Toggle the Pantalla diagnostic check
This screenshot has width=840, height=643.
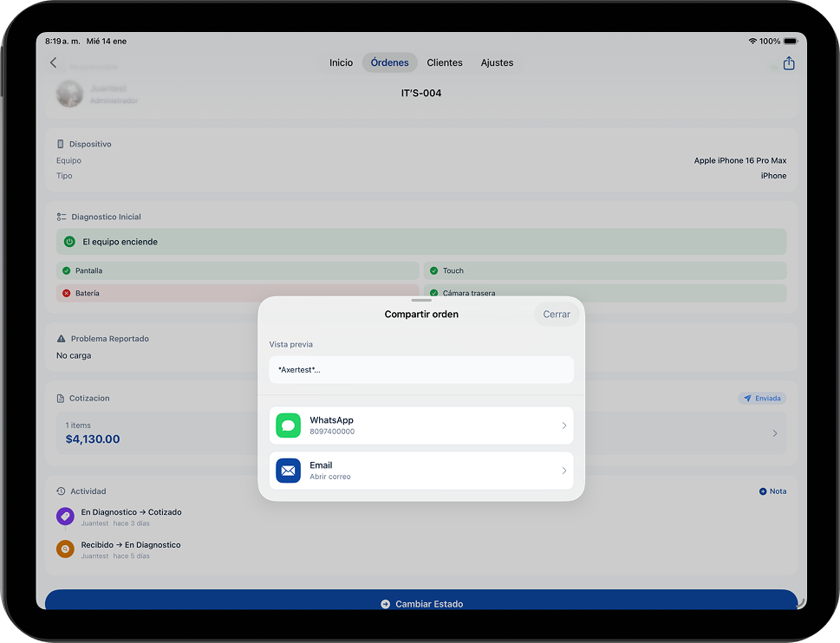pyautogui.click(x=66, y=270)
